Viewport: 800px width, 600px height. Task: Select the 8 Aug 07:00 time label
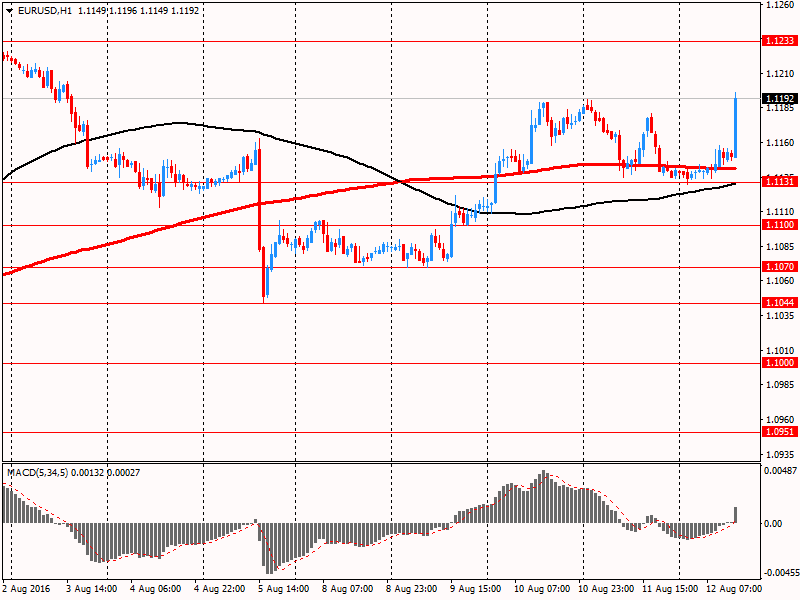tap(347, 589)
